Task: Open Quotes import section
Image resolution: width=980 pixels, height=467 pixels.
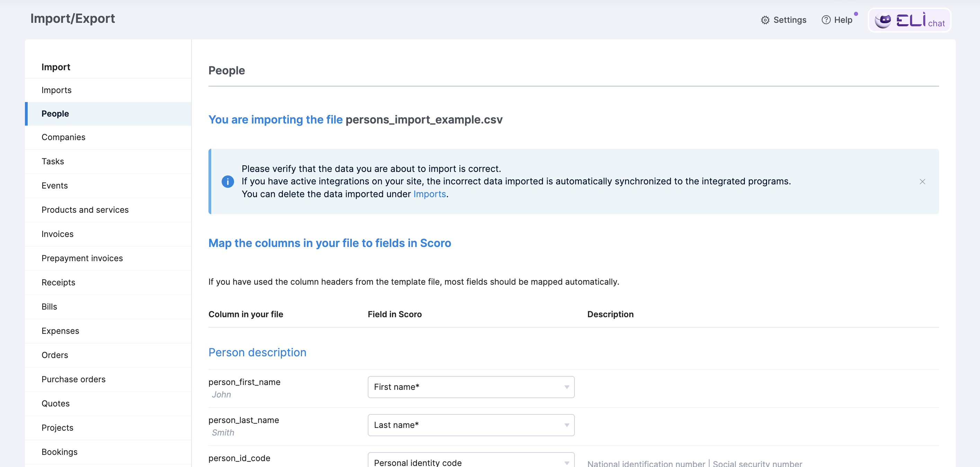Action: click(108, 404)
